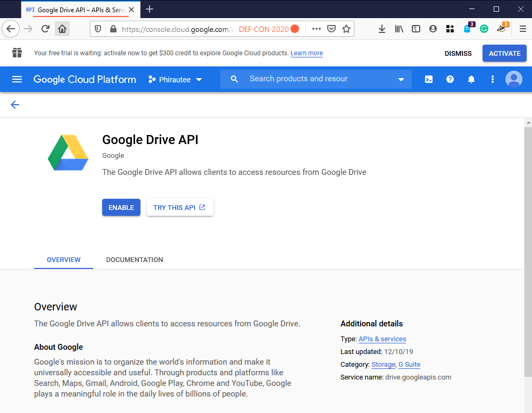This screenshot has height=413, width=532.
Task: Click the browser forward arrow
Action: coord(28,29)
